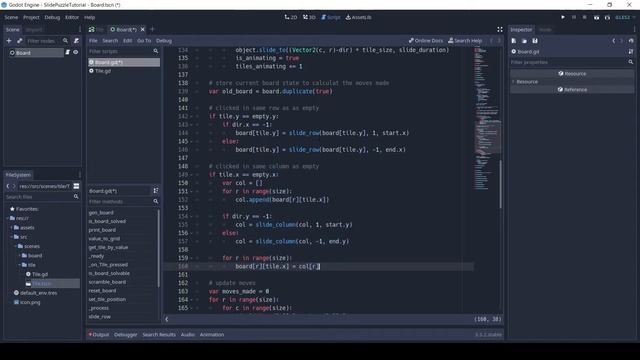Expand the board folder
The height and width of the screenshot is (360, 640).
click(20, 256)
